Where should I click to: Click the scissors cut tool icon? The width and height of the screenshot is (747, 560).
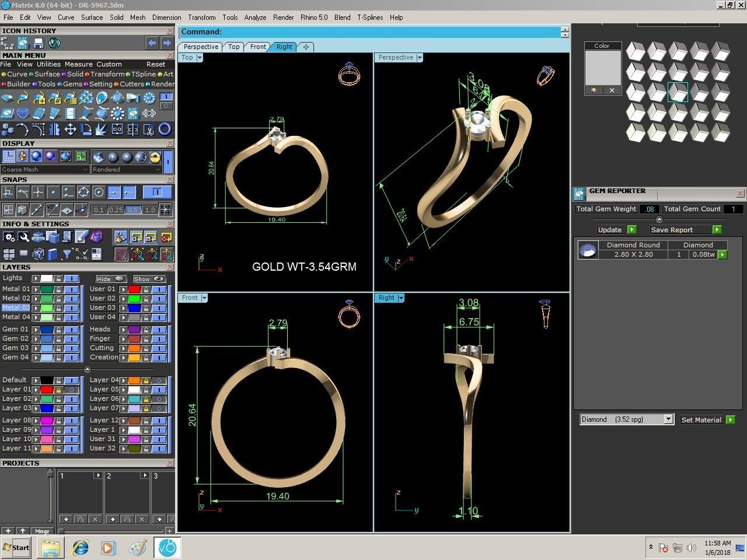(149, 129)
